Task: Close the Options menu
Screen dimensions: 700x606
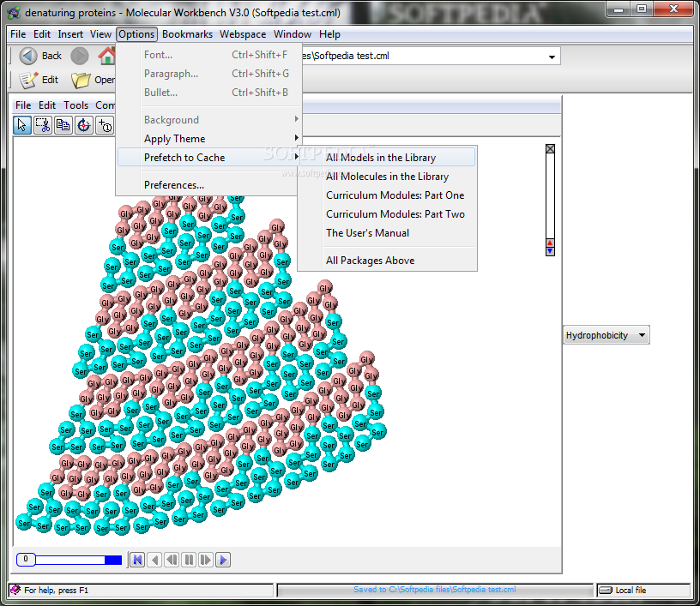Action: 136,34
